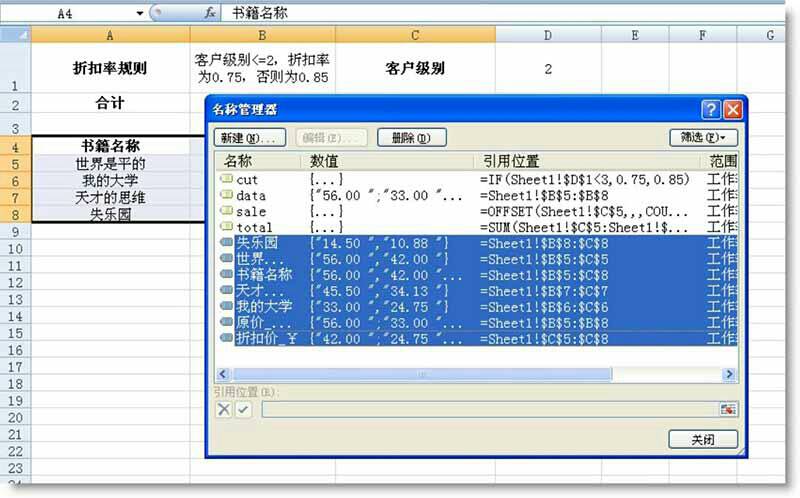Screen dimensions: 800x498
Task: Select column D header in worksheet
Action: coord(547,35)
